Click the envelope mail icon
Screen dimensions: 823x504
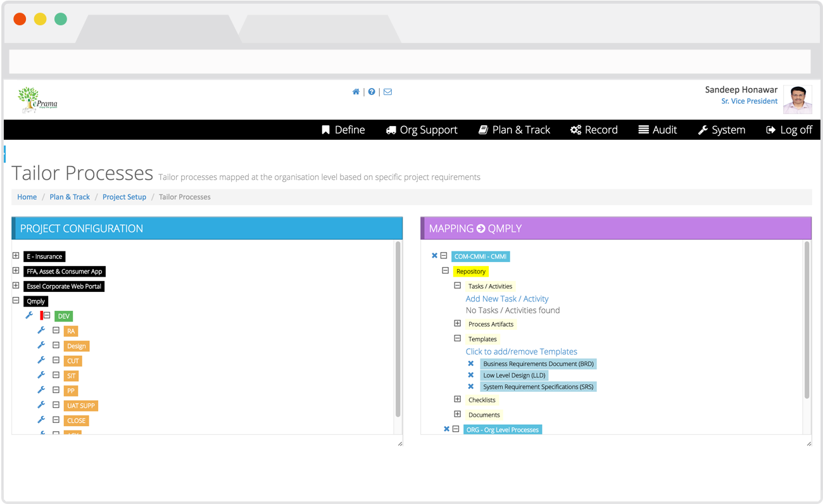(387, 92)
